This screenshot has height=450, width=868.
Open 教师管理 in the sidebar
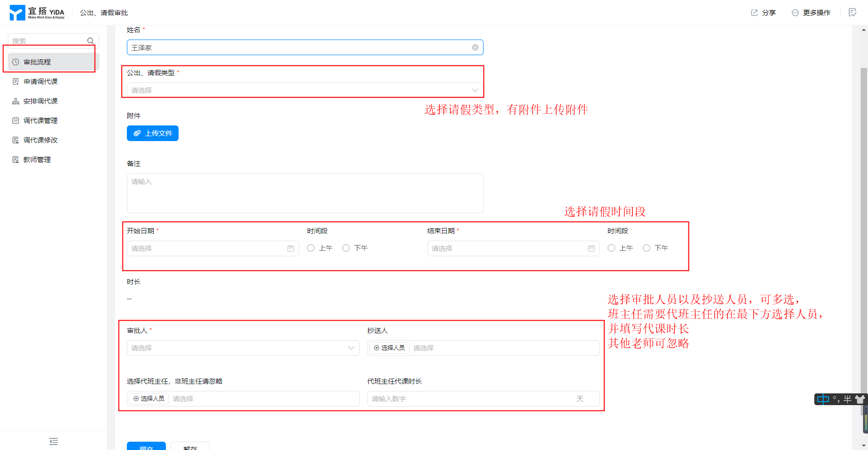pyautogui.click(x=37, y=160)
